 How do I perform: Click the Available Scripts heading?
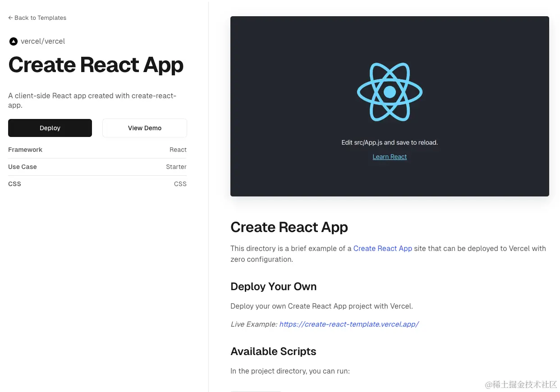click(x=273, y=351)
